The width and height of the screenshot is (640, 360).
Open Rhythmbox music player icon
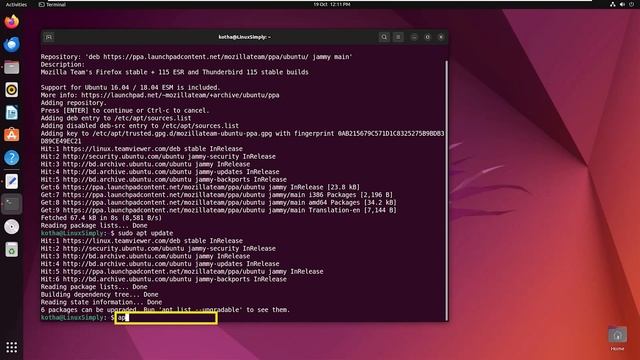point(11,90)
